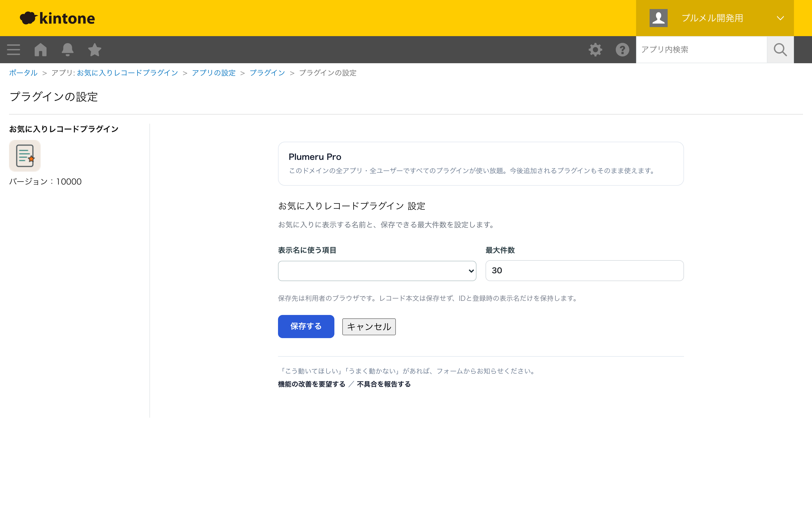
Task: Click the 最大件数 label
Action: (500, 250)
